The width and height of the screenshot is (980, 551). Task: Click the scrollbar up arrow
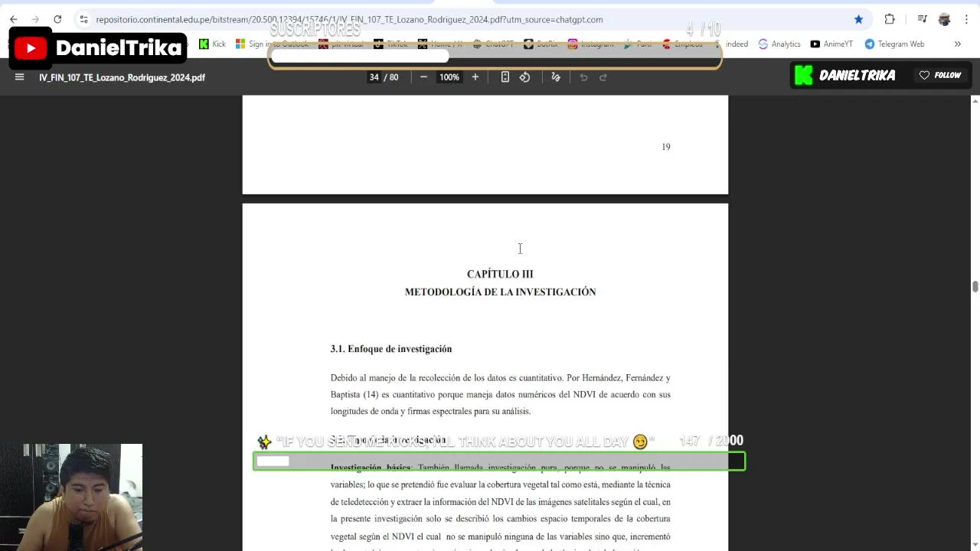tap(975, 101)
